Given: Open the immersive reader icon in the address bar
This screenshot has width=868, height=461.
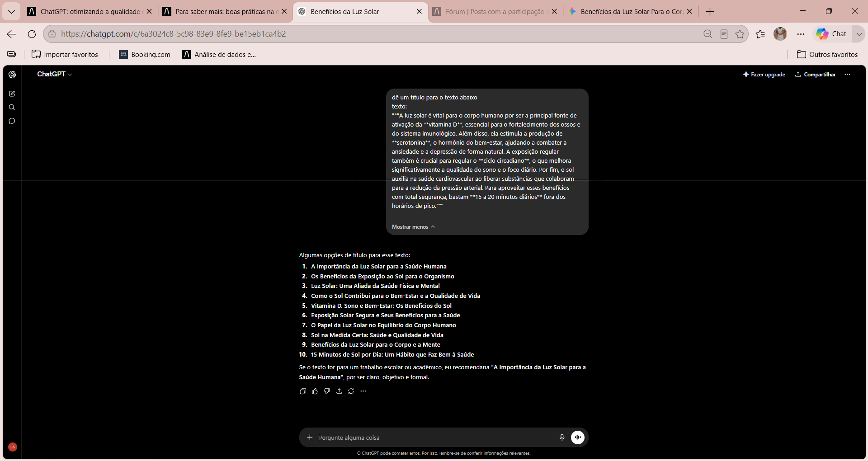Looking at the screenshot, I should pos(724,34).
